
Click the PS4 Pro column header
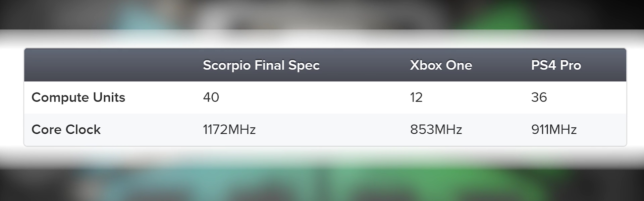point(556,65)
